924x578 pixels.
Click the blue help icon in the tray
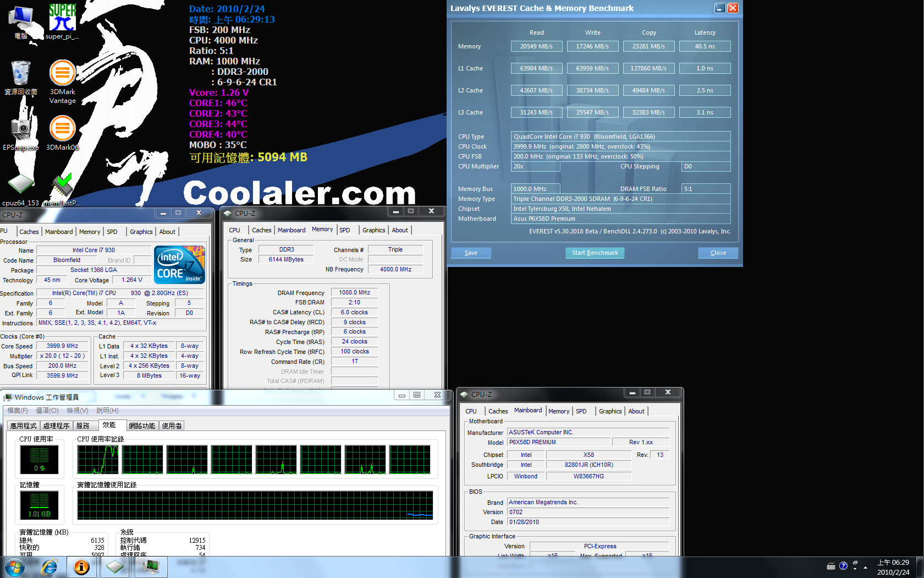pyautogui.click(x=843, y=566)
